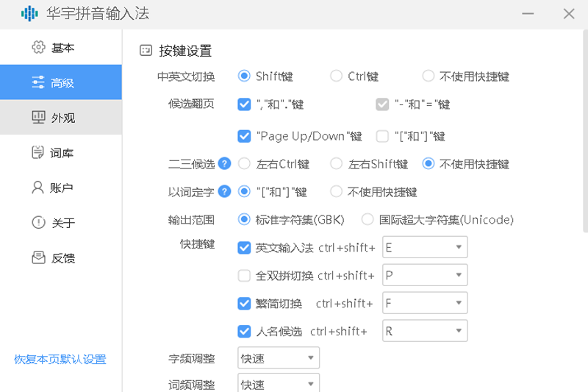Click the 账户 user icon in sidebar
This screenshot has width=588, height=392.
click(x=38, y=188)
